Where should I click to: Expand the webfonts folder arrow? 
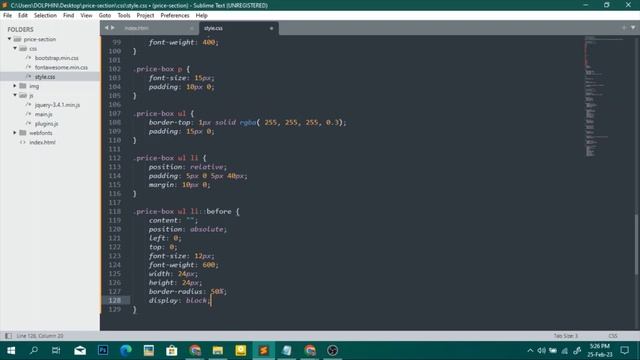pyautogui.click(x=15, y=133)
